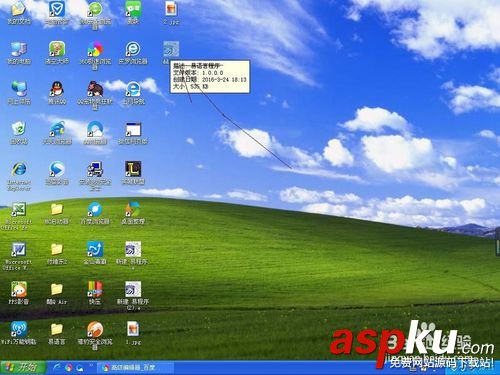Open the blue 'e' navigation shortcut in the third row
This screenshot has width=500, height=375.
(133, 93)
